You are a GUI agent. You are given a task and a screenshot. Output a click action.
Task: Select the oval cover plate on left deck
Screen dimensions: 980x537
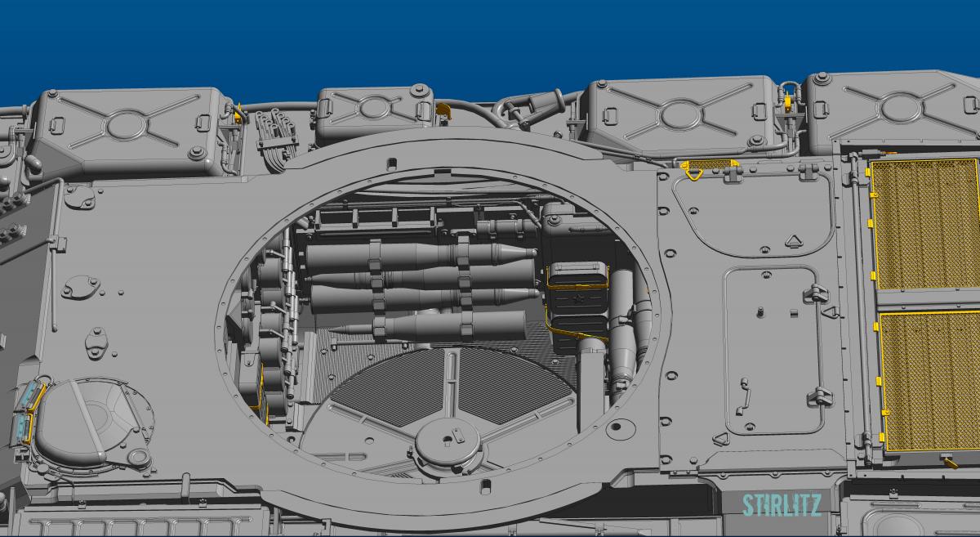81,286
